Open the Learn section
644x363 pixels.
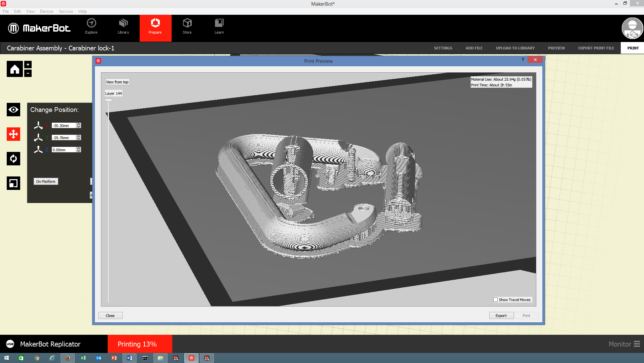219,27
